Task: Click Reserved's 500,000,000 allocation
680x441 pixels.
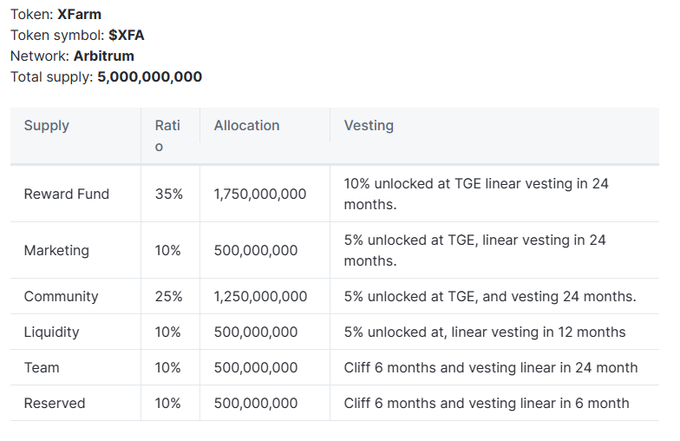Action: [256, 403]
